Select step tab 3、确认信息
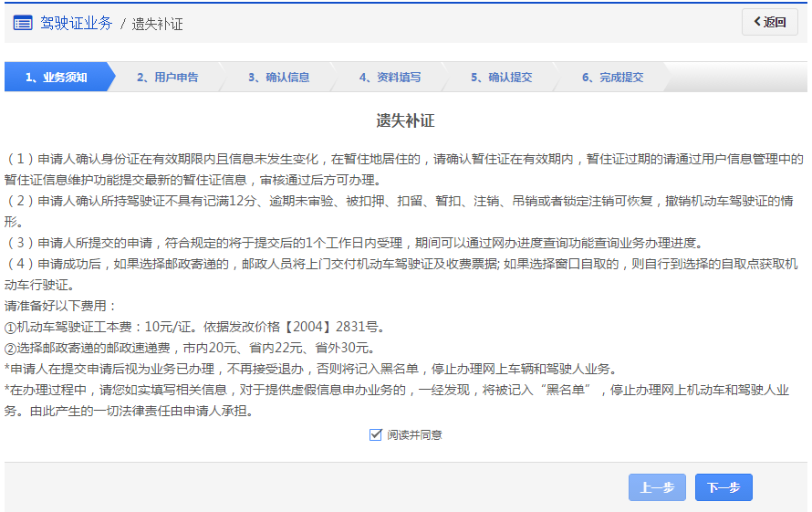Screen dimensions: 812x512 coord(278,78)
